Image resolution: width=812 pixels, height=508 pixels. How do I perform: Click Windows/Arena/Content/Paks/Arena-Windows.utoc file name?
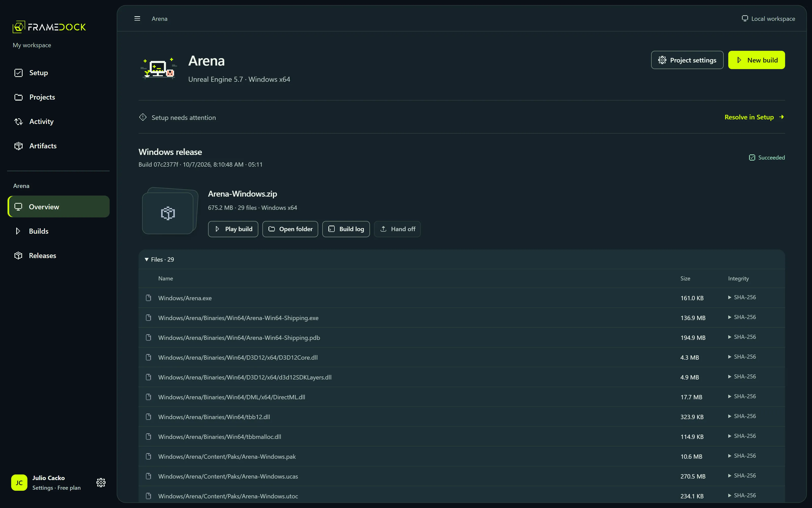(x=228, y=496)
